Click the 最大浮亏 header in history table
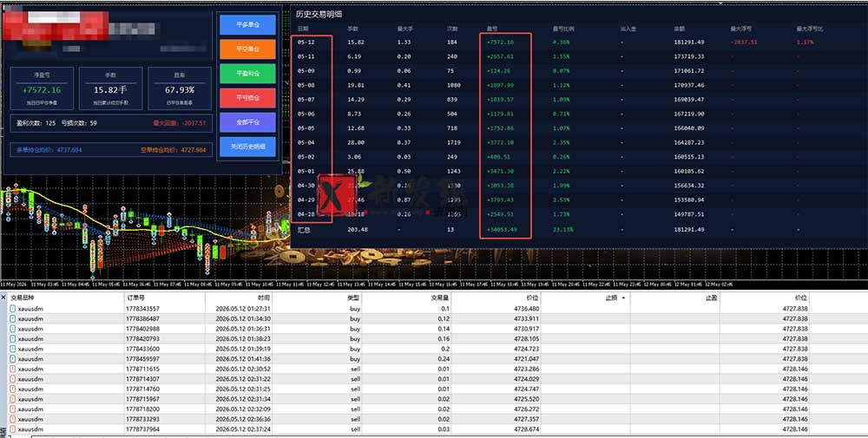This screenshot has width=868, height=438. pos(740,29)
